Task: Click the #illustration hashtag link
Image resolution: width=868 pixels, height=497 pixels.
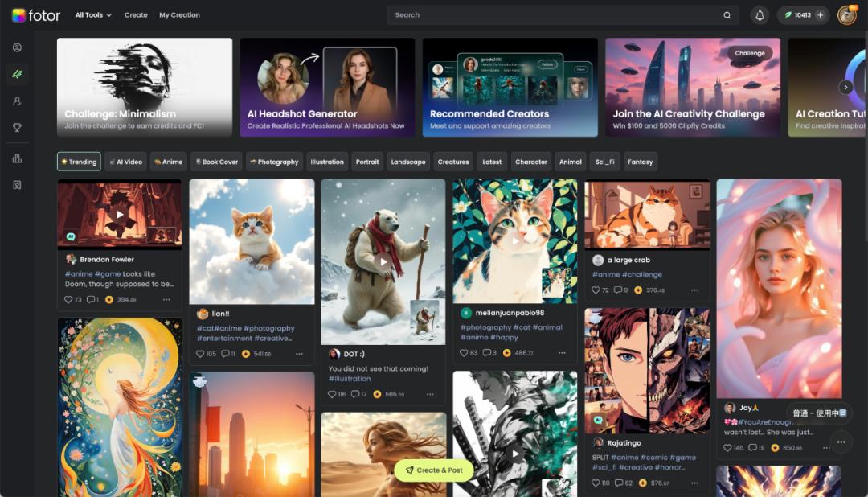Action: pos(350,379)
